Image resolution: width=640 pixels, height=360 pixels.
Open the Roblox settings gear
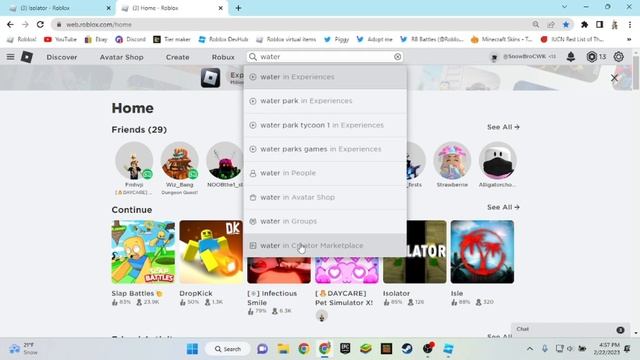point(619,57)
